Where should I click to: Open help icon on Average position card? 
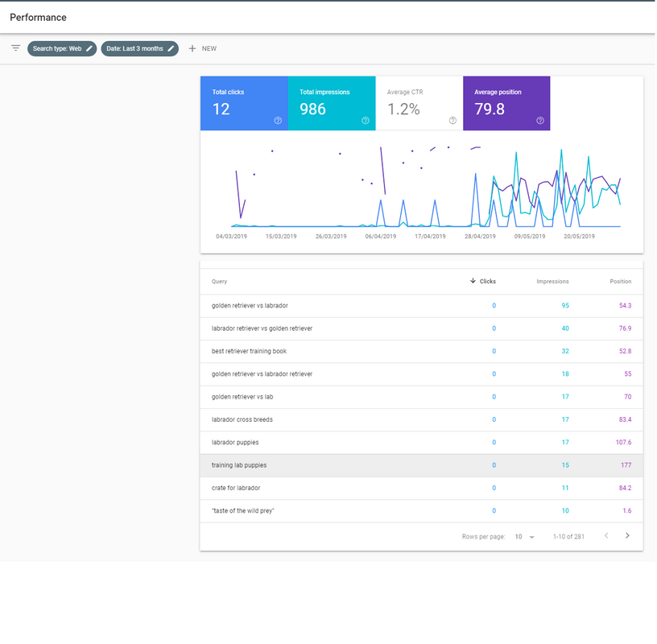(x=540, y=121)
